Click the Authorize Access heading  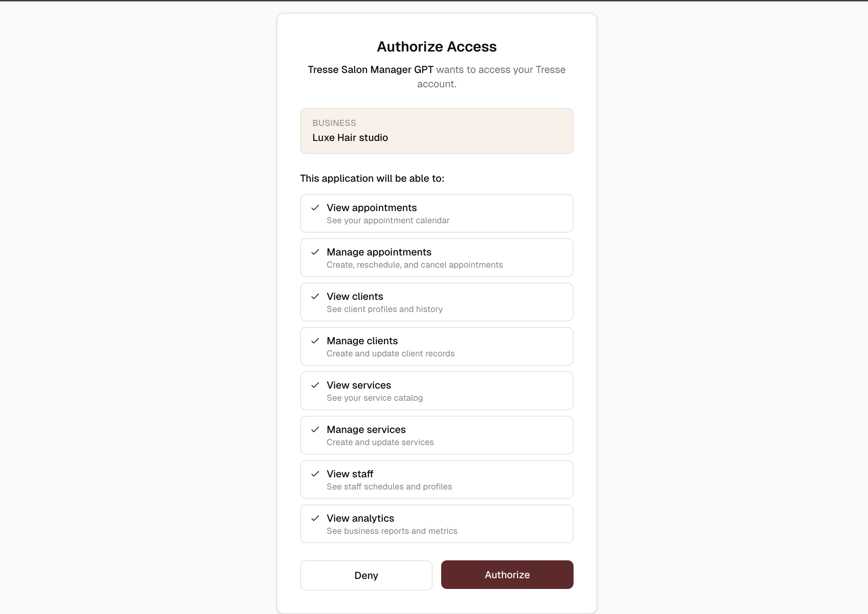437,47
